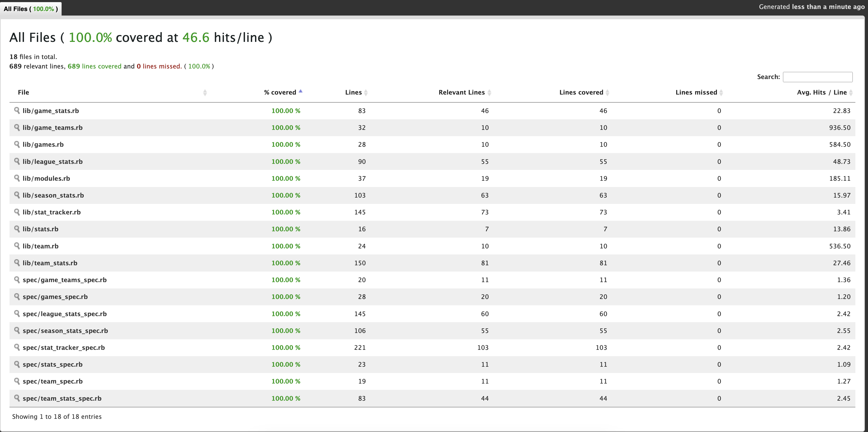Click magnifier icon beside spec/league_stats_spec.rb
The width and height of the screenshot is (868, 432).
click(17, 314)
